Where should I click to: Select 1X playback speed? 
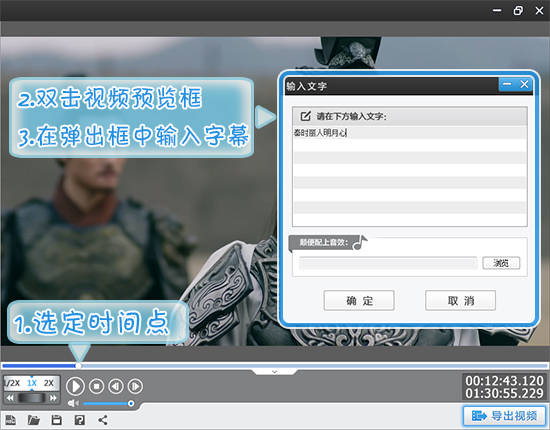(x=32, y=383)
